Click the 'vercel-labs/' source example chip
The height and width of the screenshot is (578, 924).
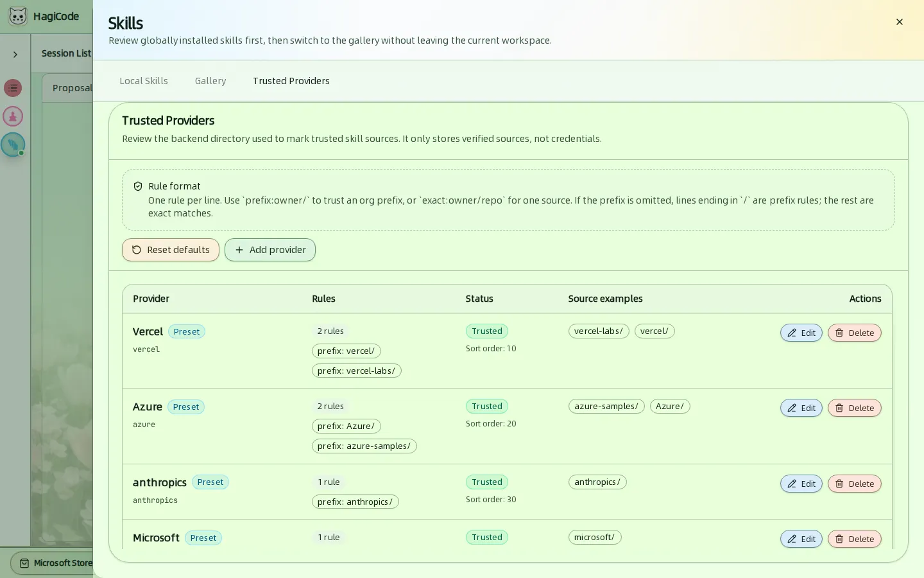coord(599,331)
